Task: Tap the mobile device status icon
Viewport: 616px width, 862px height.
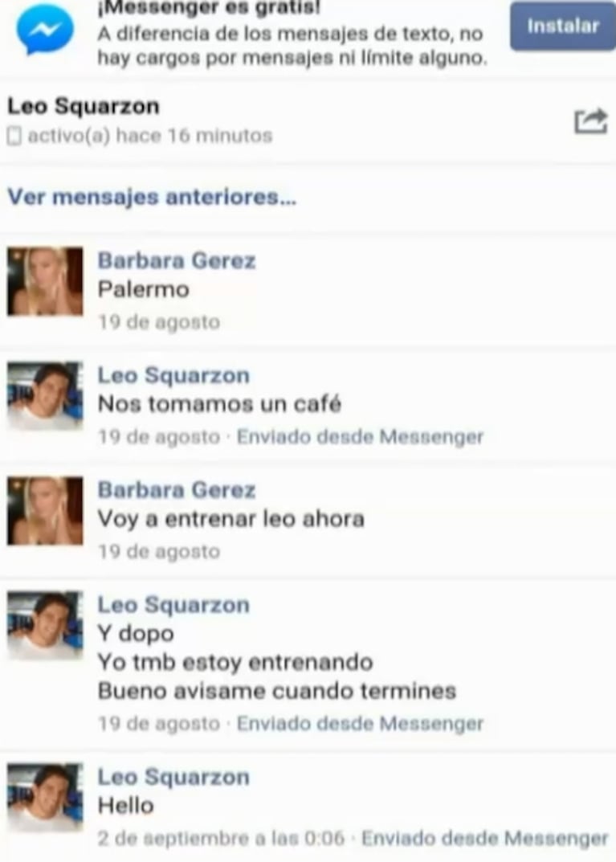Action: point(14,136)
